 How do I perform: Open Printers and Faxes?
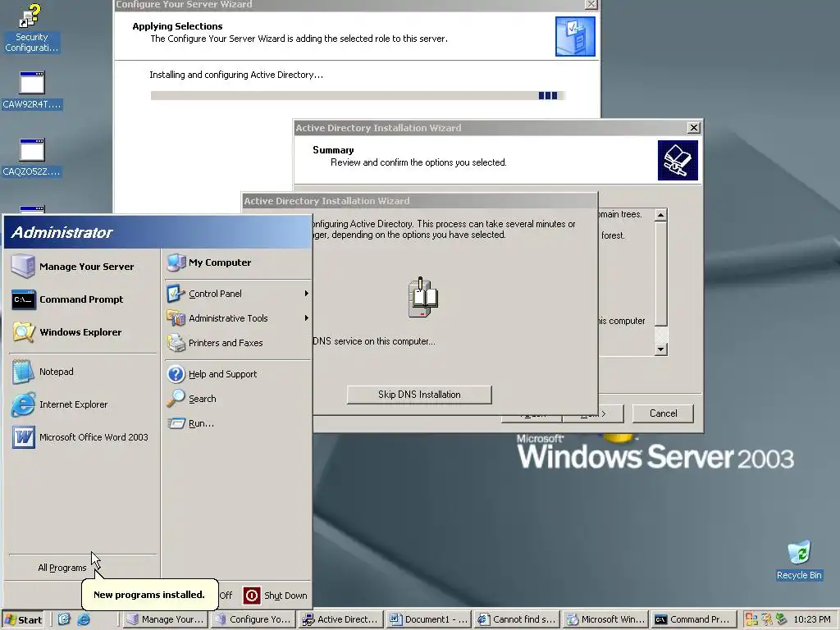237,343
